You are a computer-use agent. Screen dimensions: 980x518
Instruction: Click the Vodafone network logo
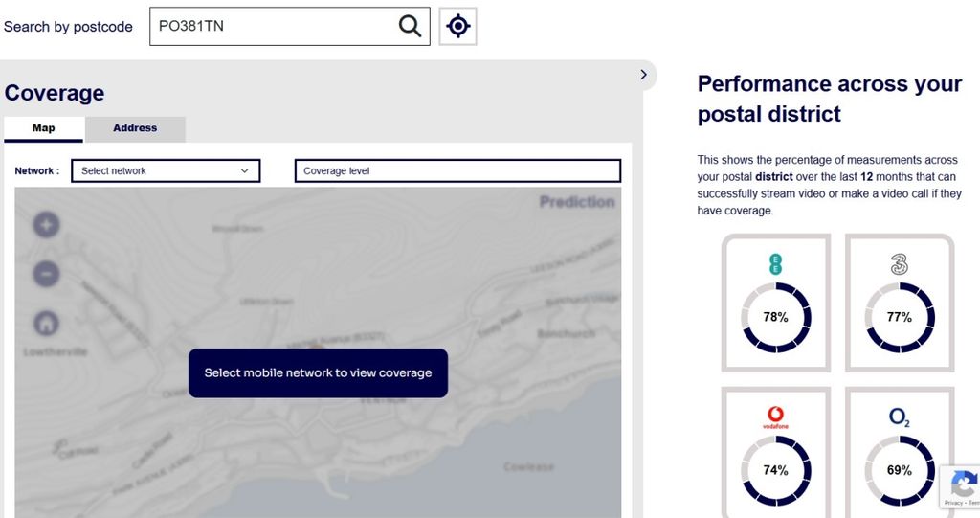pos(776,417)
